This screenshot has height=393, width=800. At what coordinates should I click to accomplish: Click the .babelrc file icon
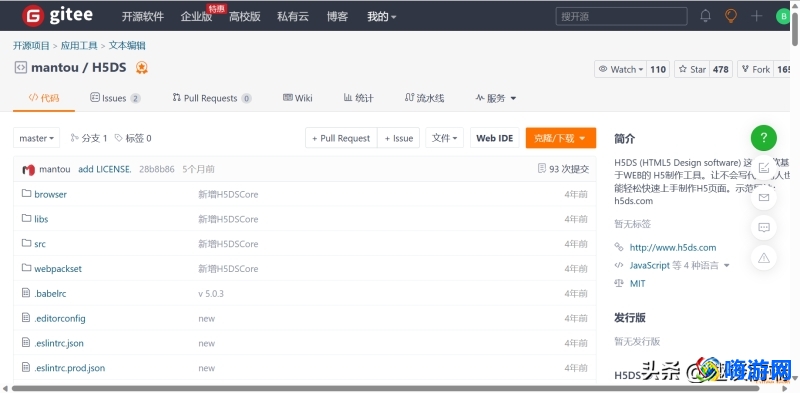26,293
